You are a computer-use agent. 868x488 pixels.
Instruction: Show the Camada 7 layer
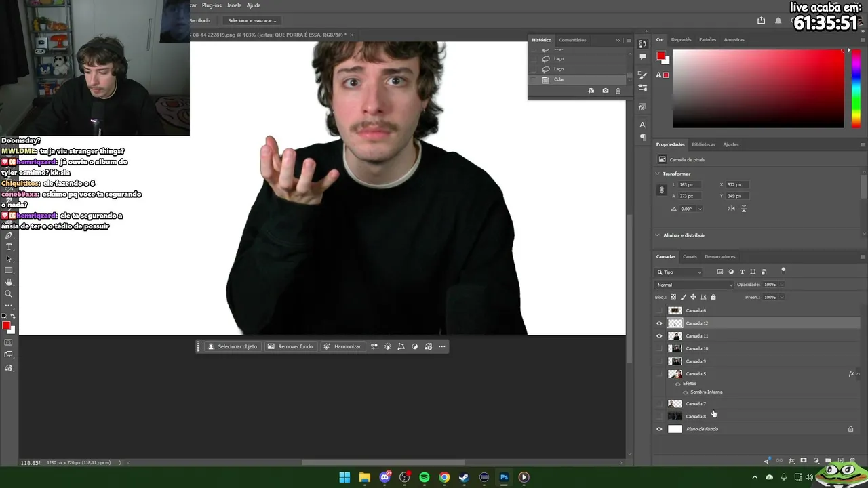point(659,404)
